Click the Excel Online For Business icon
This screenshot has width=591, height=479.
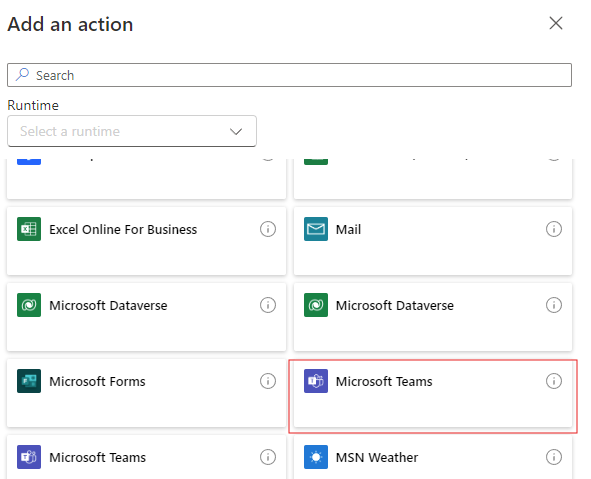[29, 229]
